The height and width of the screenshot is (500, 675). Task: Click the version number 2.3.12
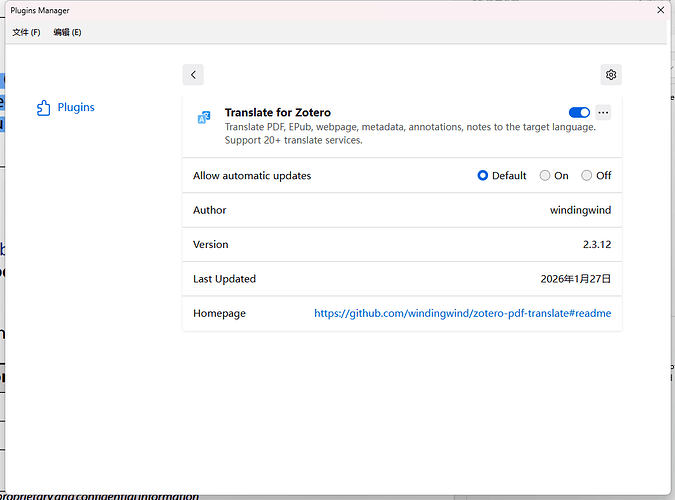click(596, 244)
